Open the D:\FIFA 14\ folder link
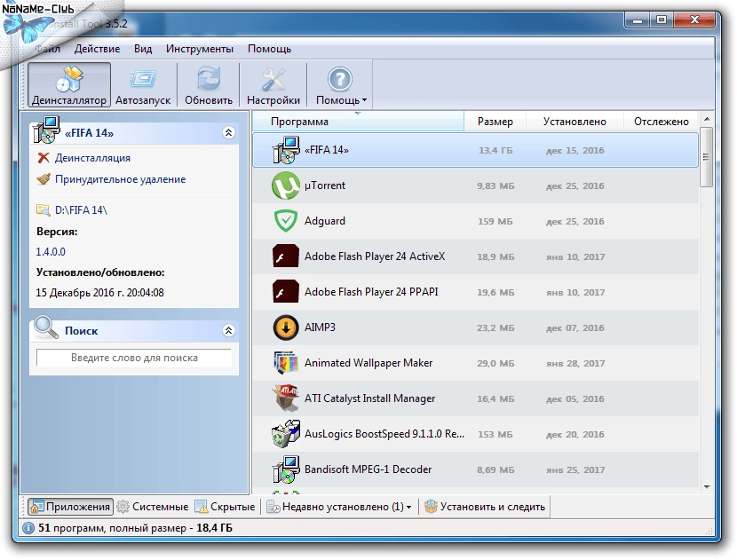 pos(81,210)
